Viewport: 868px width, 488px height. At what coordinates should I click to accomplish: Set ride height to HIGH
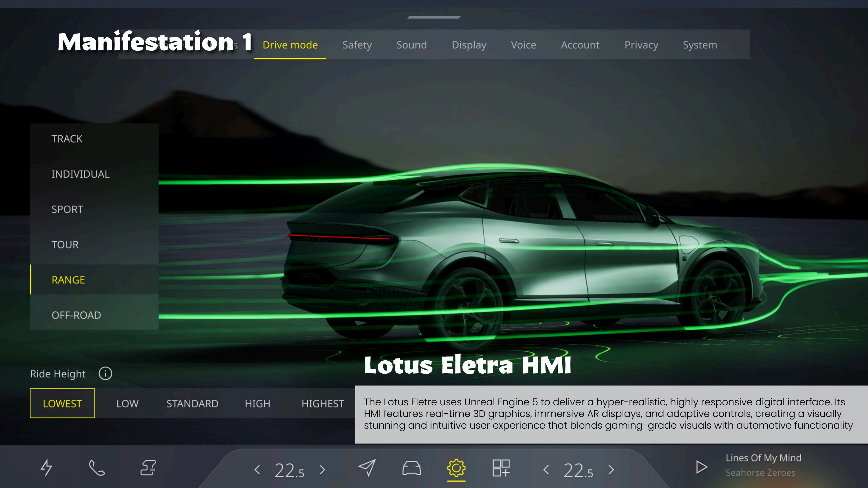[257, 403]
